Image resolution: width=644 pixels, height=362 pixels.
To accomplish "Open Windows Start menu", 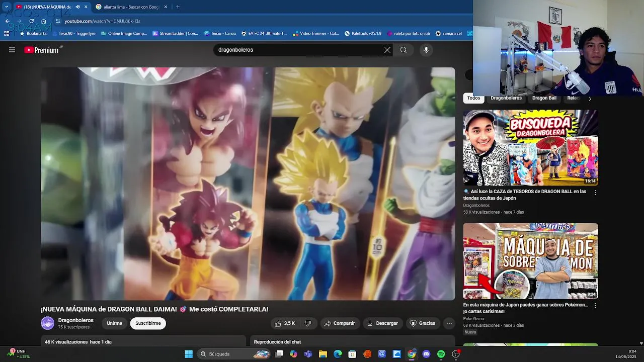I will 189,354.
